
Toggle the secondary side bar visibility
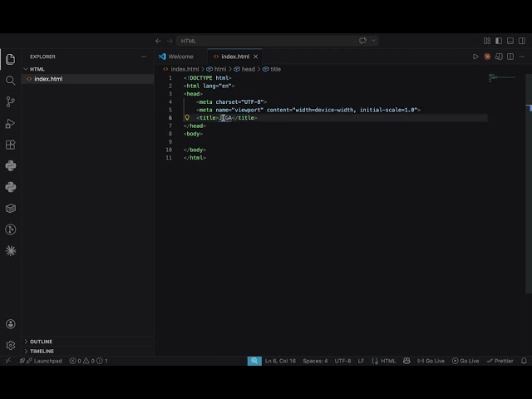coord(522,41)
